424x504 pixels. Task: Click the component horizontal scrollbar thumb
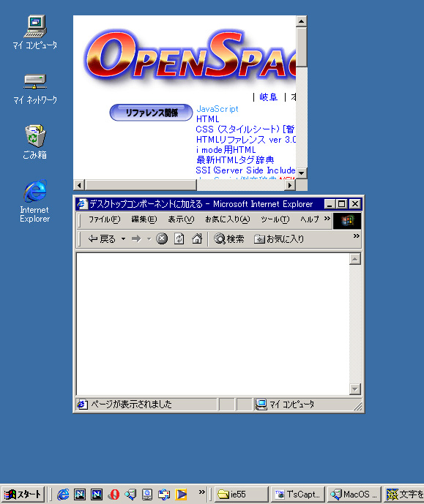pos(141,185)
